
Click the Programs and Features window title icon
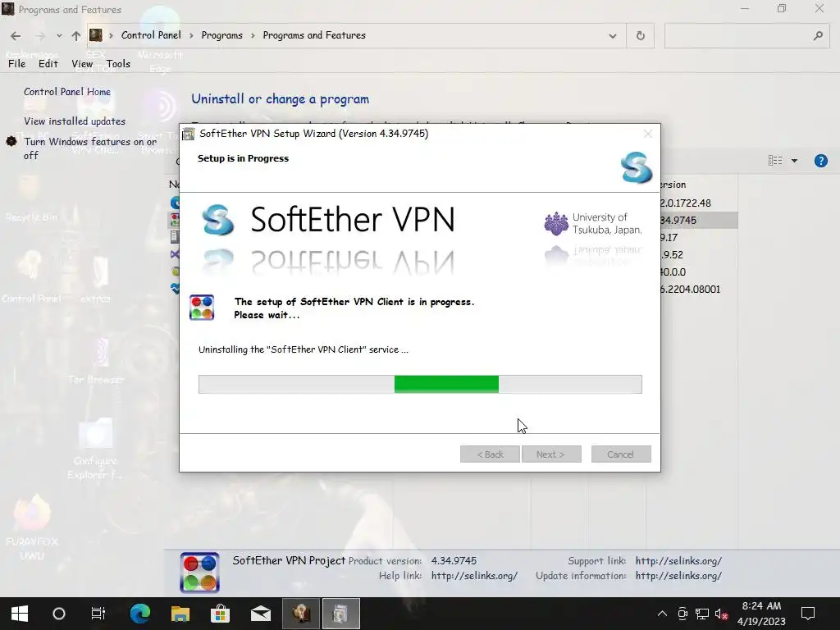pyautogui.click(x=8, y=9)
